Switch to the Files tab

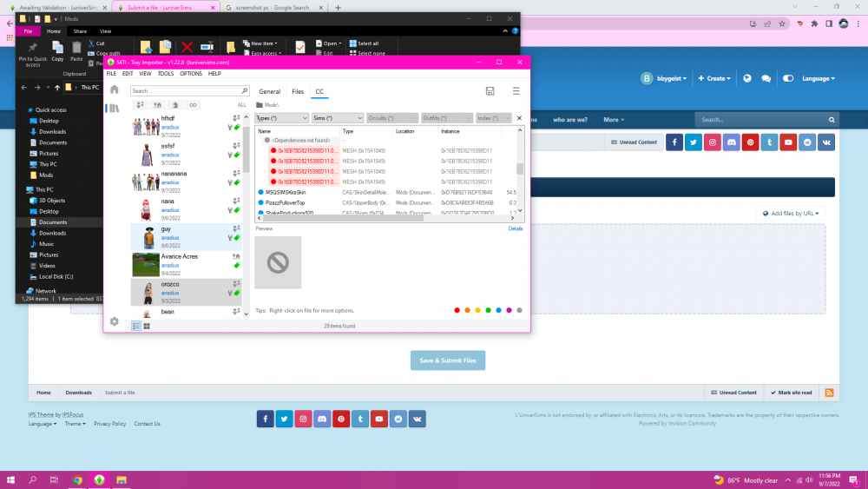coord(298,91)
